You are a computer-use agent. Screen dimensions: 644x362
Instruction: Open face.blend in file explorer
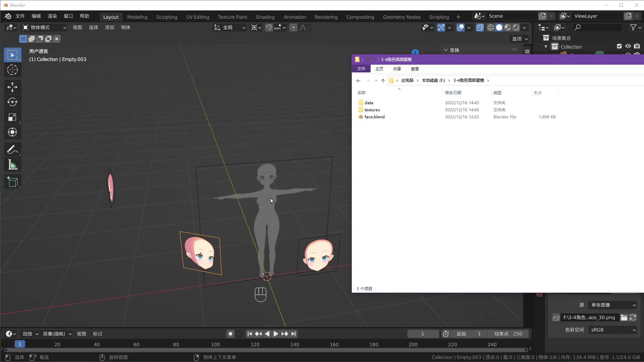coord(374,117)
